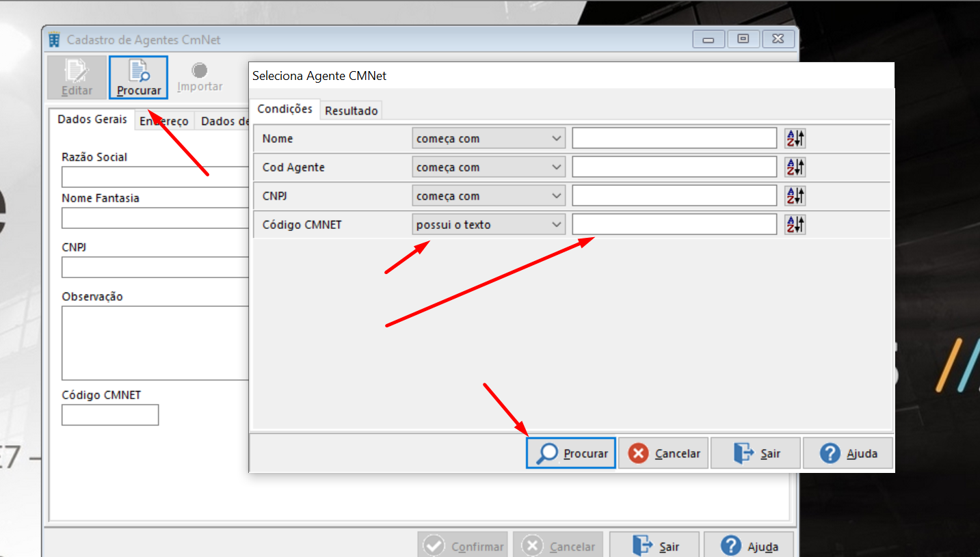Switch to the Condições tab
Viewport: 980px width, 557px height.
pyautogui.click(x=284, y=109)
